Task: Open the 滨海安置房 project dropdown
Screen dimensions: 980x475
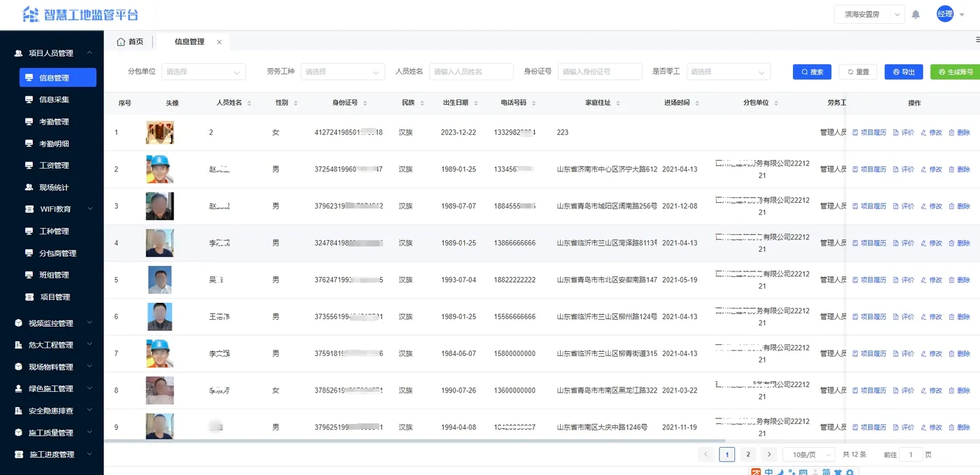Action: click(x=869, y=14)
